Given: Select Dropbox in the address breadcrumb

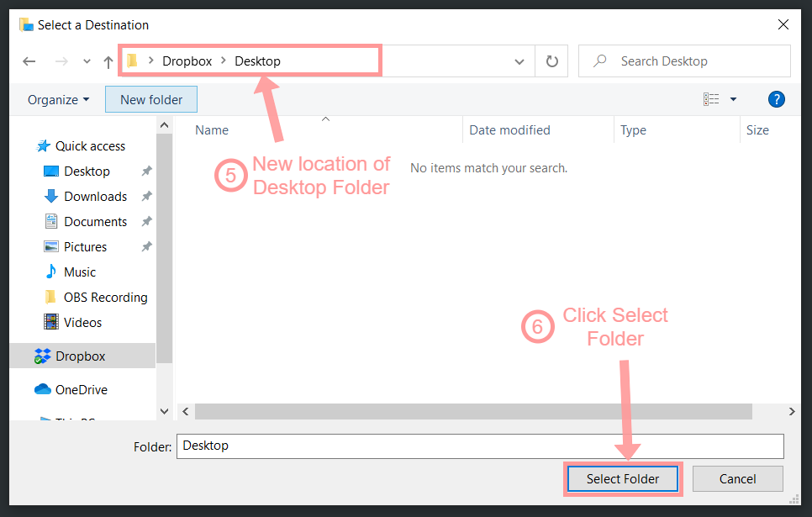Looking at the screenshot, I should click(x=187, y=61).
